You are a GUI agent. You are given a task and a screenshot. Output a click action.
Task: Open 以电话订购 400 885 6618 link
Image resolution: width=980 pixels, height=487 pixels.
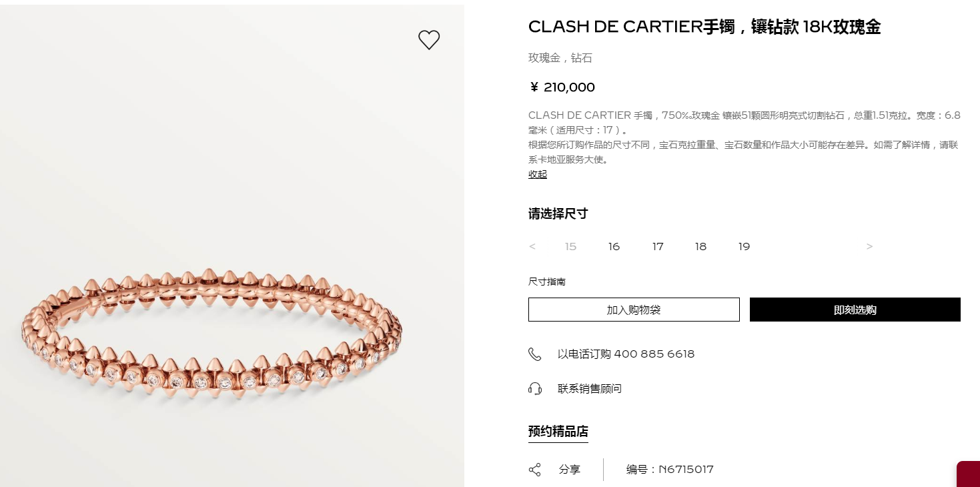click(x=626, y=354)
